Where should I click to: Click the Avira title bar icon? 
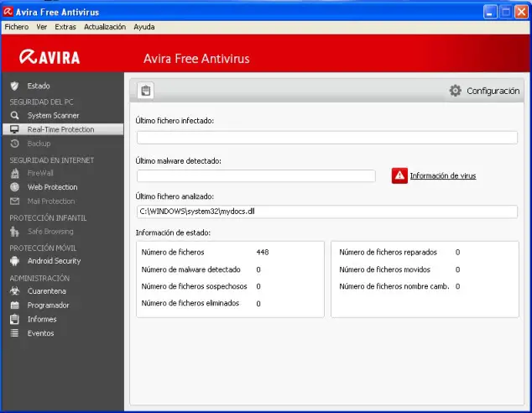coord(8,12)
